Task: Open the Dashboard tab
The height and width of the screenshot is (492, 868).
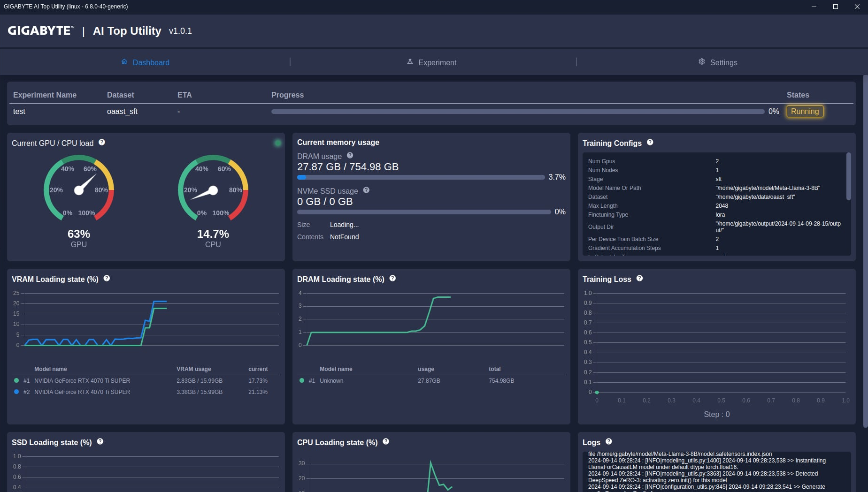Action: tap(145, 62)
